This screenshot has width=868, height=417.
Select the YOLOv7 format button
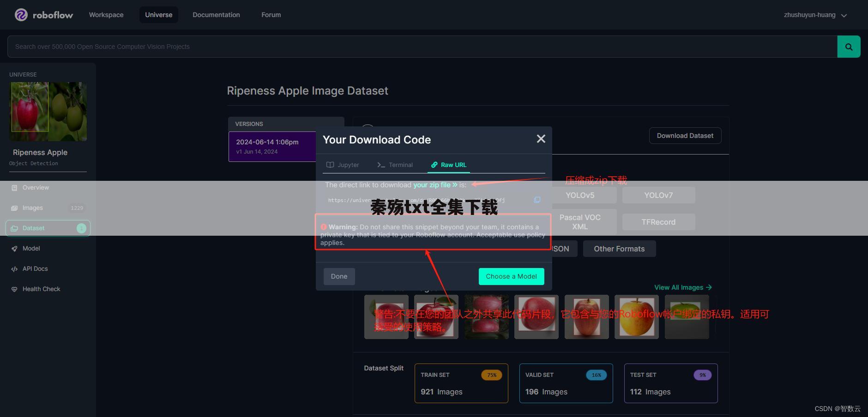click(658, 195)
